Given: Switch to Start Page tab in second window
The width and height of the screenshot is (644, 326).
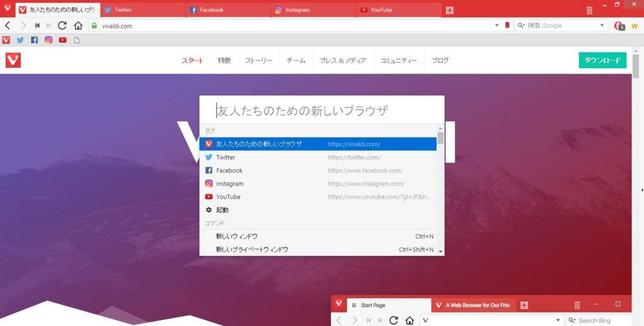Looking at the screenshot, I should [389, 305].
